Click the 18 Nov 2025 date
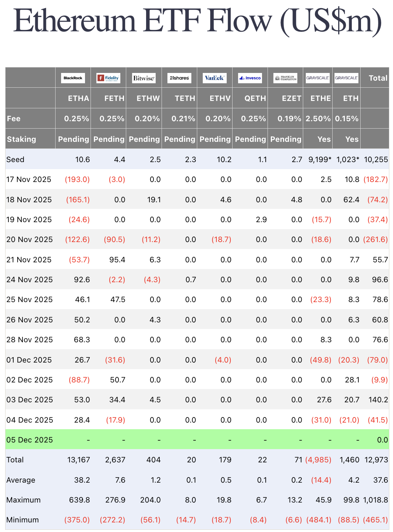 (29, 200)
